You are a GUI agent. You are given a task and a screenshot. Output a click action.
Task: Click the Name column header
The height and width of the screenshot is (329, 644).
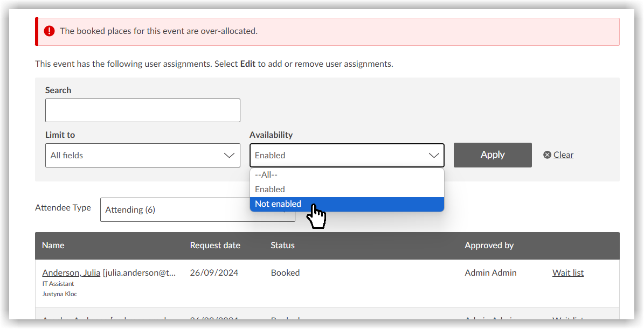[53, 246]
